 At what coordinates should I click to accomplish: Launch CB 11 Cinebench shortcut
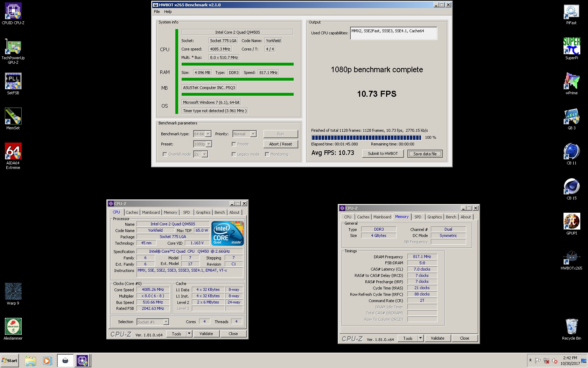(572, 154)
